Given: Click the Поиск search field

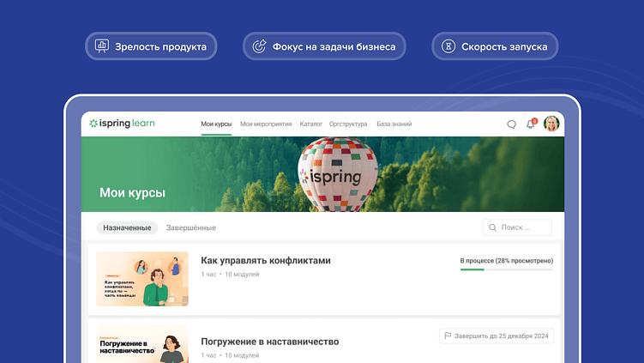Looking at the screenshot, I should pos(517,227).
